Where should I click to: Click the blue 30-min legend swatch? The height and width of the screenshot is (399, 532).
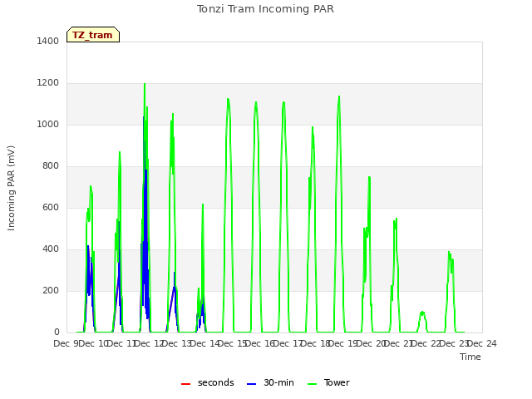point(251,384)
